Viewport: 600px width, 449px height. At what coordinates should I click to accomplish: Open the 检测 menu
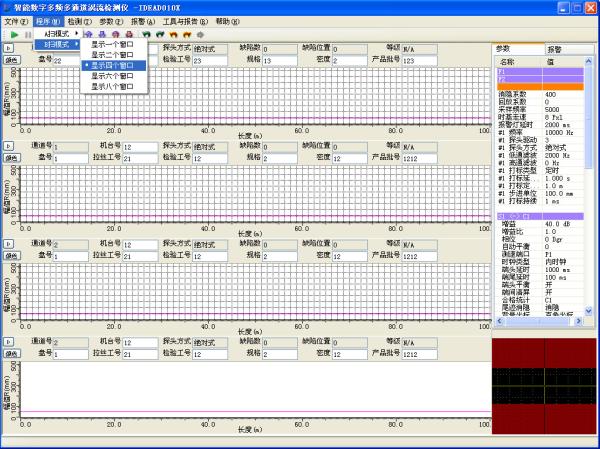click(80, 22)
